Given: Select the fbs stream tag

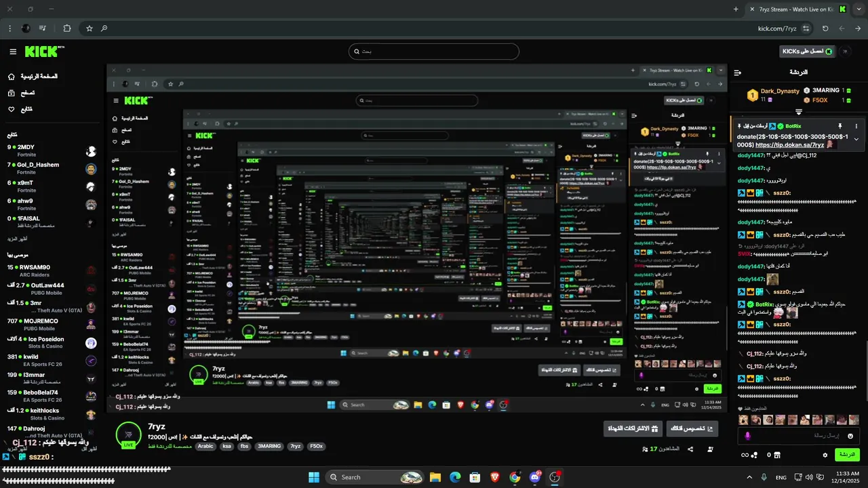Looking at the screenshot, I should 244,447.
